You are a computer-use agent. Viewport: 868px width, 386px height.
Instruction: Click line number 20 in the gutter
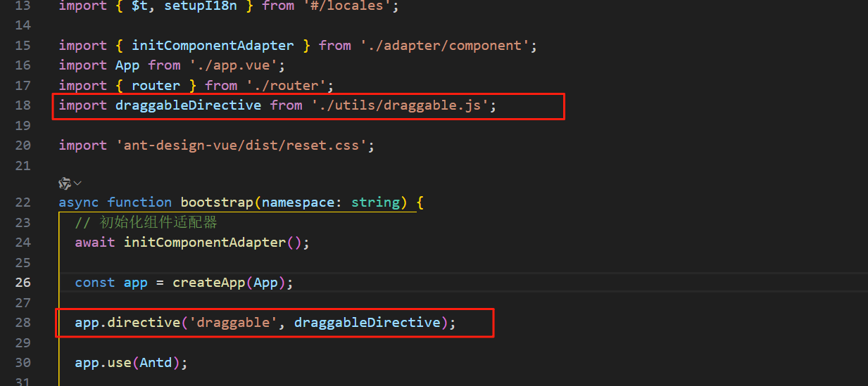click(23, 146)
